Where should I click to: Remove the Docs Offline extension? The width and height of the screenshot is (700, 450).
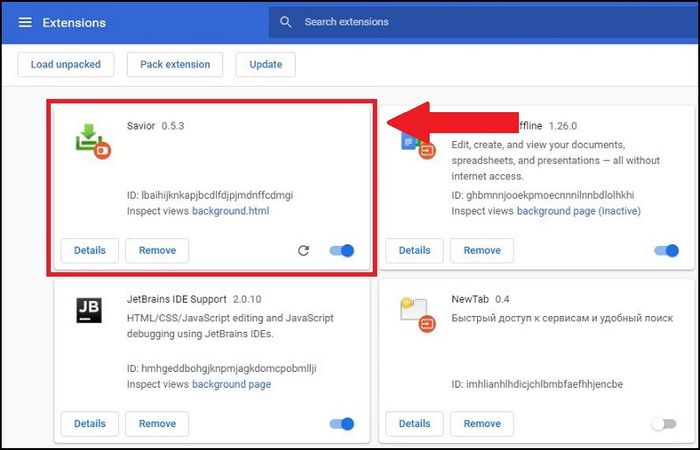pyautogui.click(x=482, y=250)
